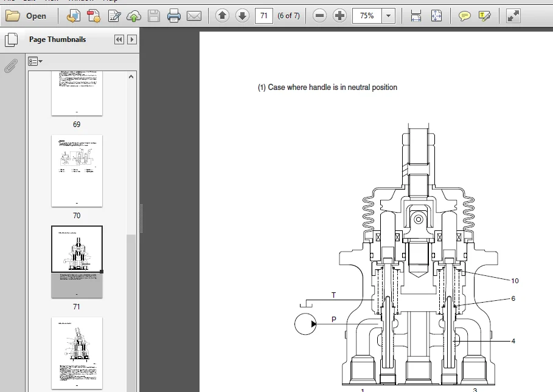Viewport: 553px width, 392px height.
Task: Zoom out with the minus button
Action: (319, 15)
